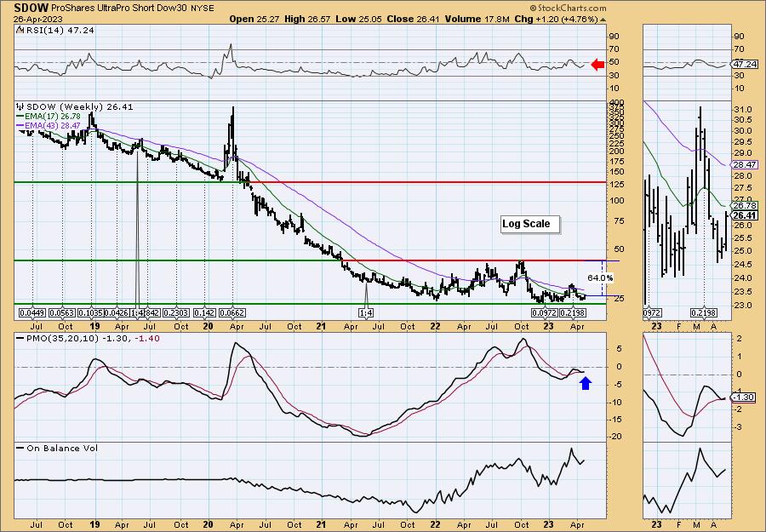The width and height of the screenshot is (766, 532).
Task: Click the NYSE exchange label
Action: (x=202, y=9)
